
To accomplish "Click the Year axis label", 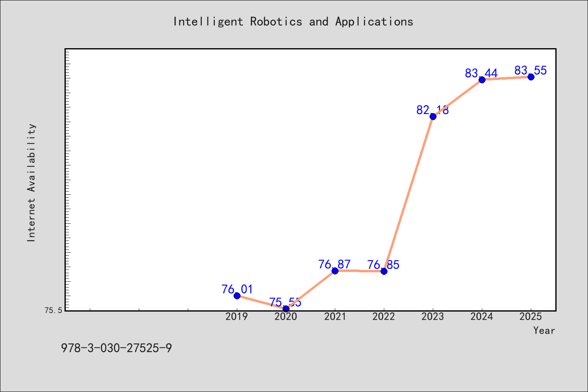I will pyautogui.click(x=544, y=330).
